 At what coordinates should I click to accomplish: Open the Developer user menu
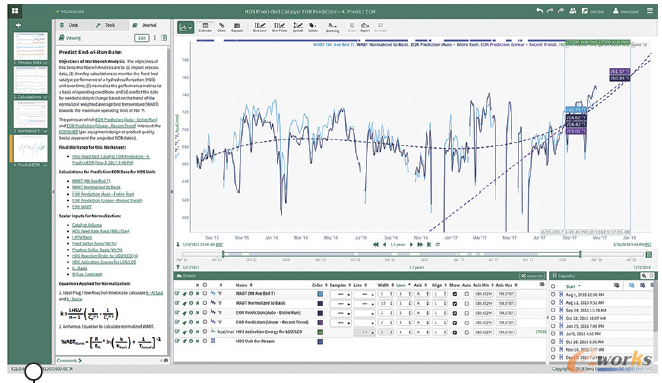click(x=626, y=11)
